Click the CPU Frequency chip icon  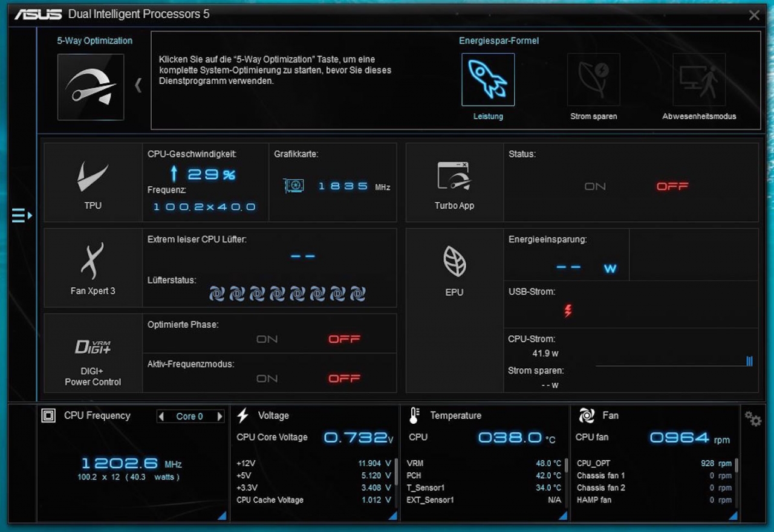point(48,415)
